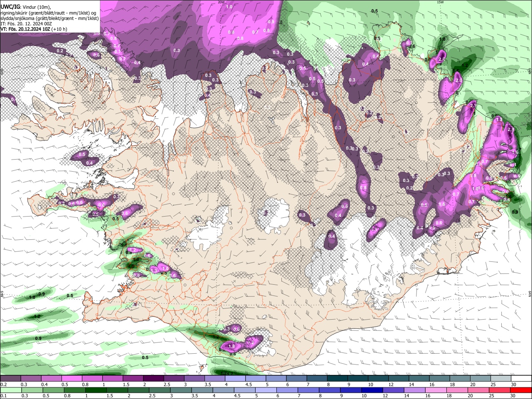Pick the darkest purple 2–2.5 swatch in upper legend
The image size is (532, 399).
(x=153, y=379)
